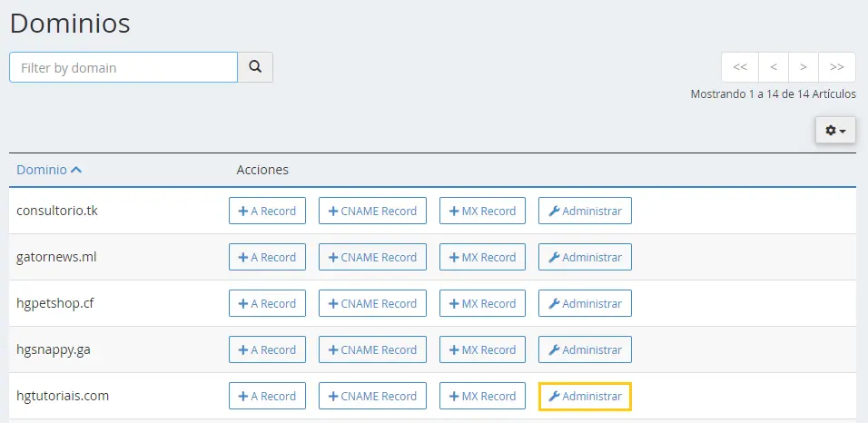The height and width of the screenshot is (423, 868).
Task: Select the consultorio.tk domain text
Action: [57, 211]
